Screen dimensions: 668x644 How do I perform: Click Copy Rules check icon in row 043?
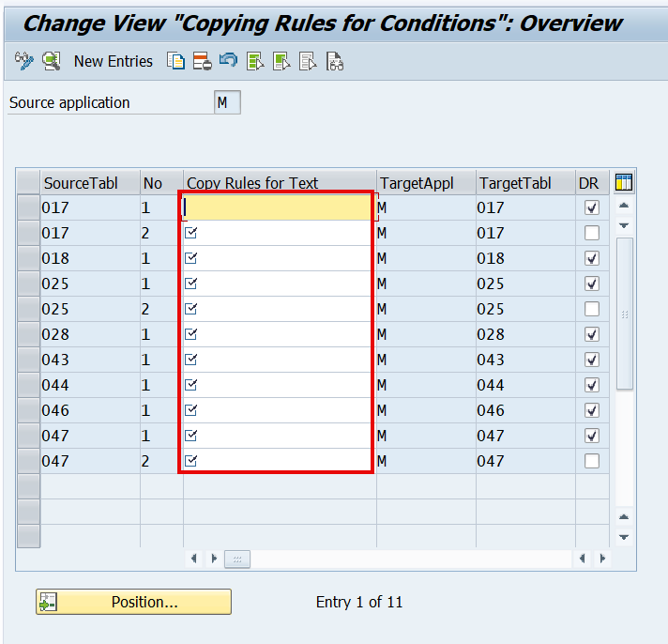190,360
